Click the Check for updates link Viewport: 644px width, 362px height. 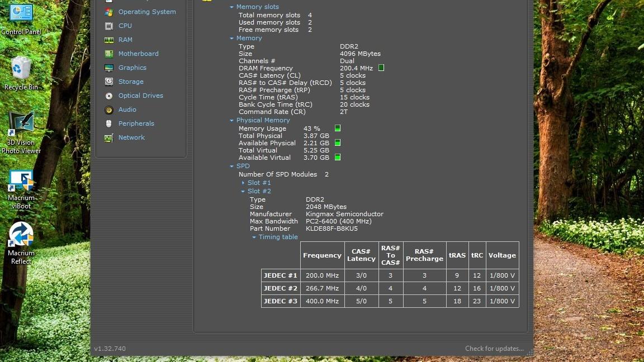(x=494, y=349)
